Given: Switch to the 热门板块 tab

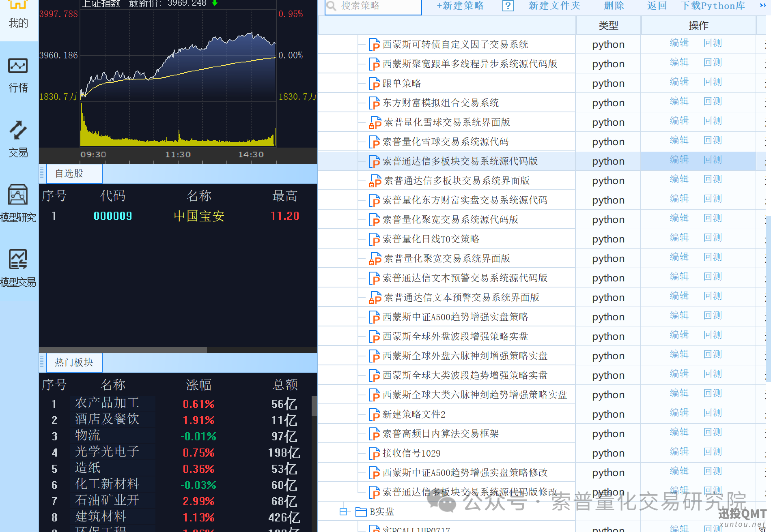Looking at the screenshot, I should 74,363.
